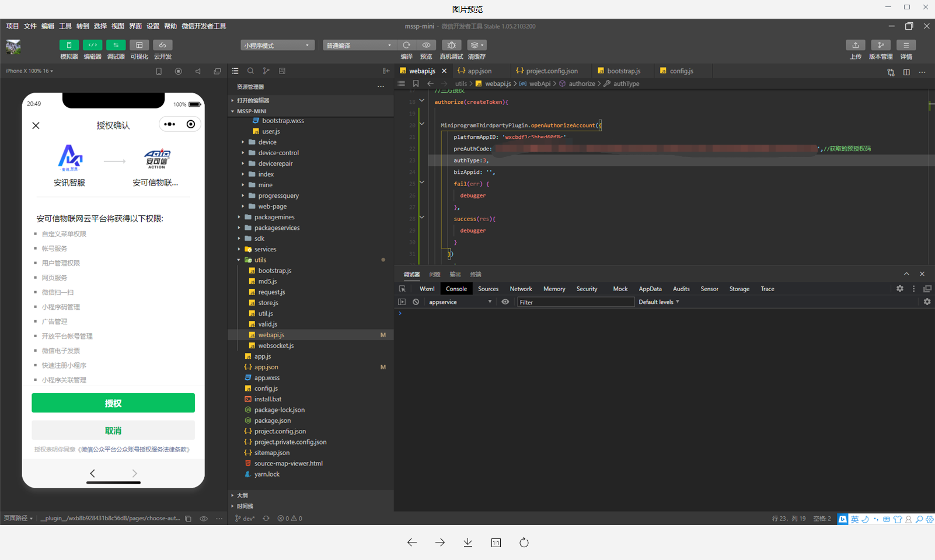Viewport: 935px width, 560px height.
Task: Open the iPhone X 100% device dropdown
Action: tap(29, 71)
